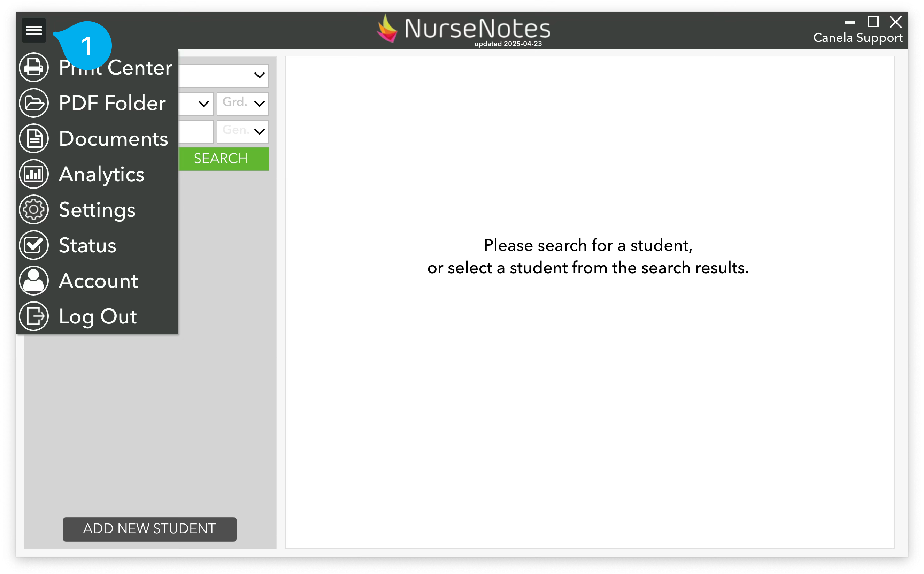Viewport: 924px width, 574px height.
Task: Choose Settings menu label
Action: point(97,209)
